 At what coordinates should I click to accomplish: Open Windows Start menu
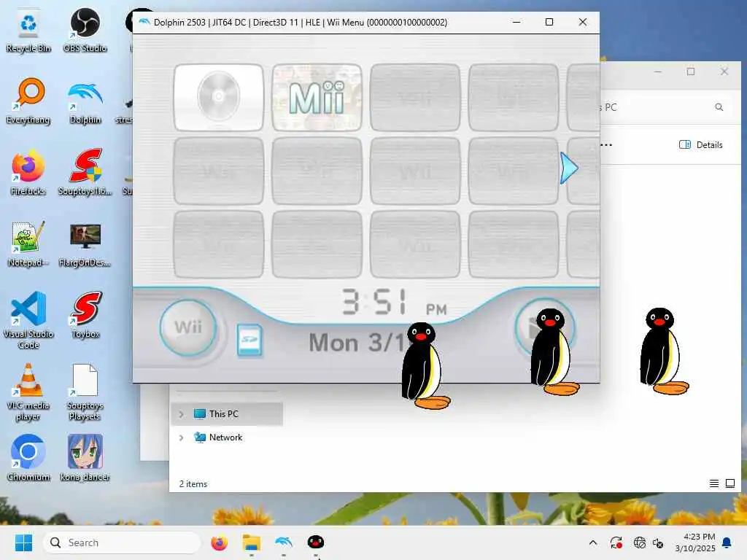pos(24,542)
